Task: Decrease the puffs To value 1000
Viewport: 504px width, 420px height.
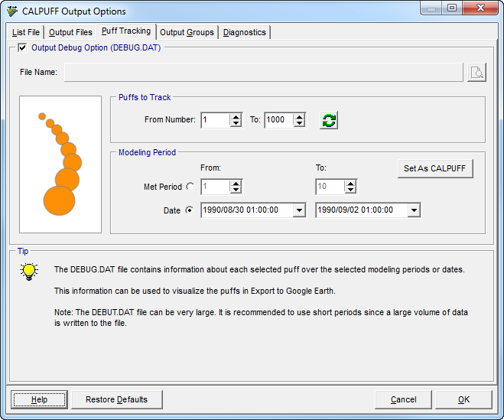Action: coord(299,123)
